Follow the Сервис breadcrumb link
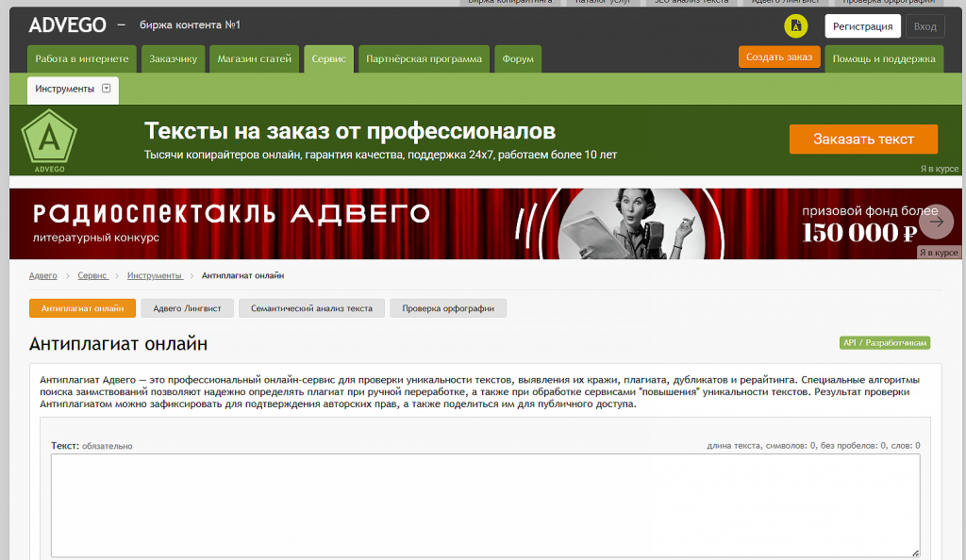Screen dimensions: 966x560 [x=92, y=275]
